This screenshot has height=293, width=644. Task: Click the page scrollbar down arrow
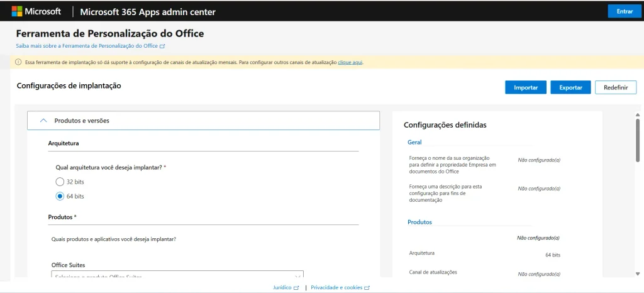[x=638, y=274]
